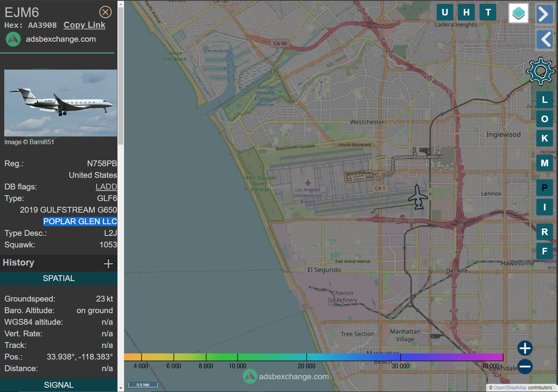Toggle the P map option button

[x=544, y=188]
